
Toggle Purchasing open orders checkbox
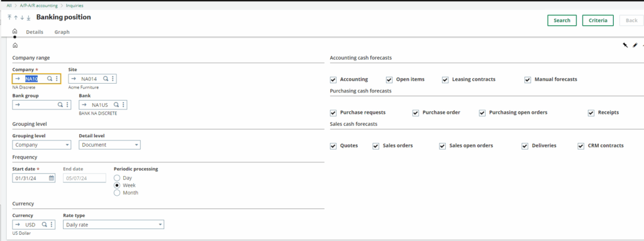[482, 113]
